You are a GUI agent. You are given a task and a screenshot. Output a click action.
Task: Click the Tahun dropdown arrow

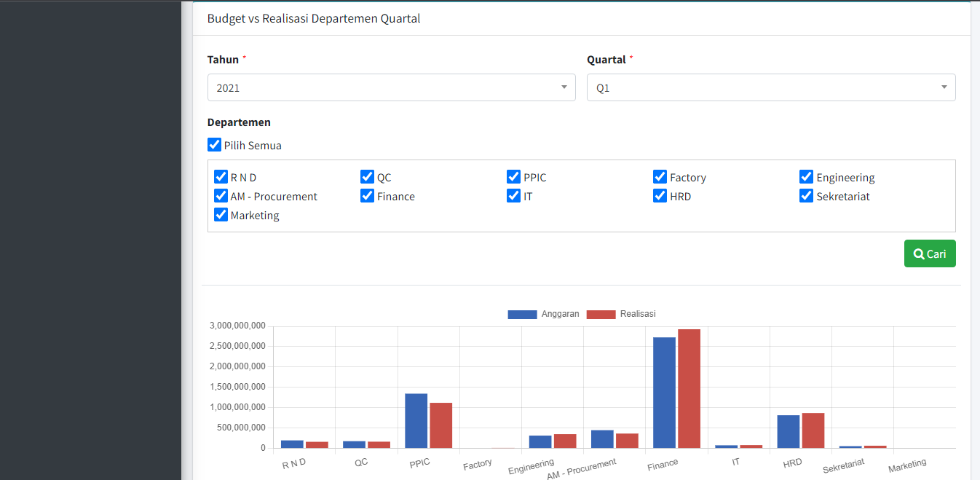(x=564, y=87)
